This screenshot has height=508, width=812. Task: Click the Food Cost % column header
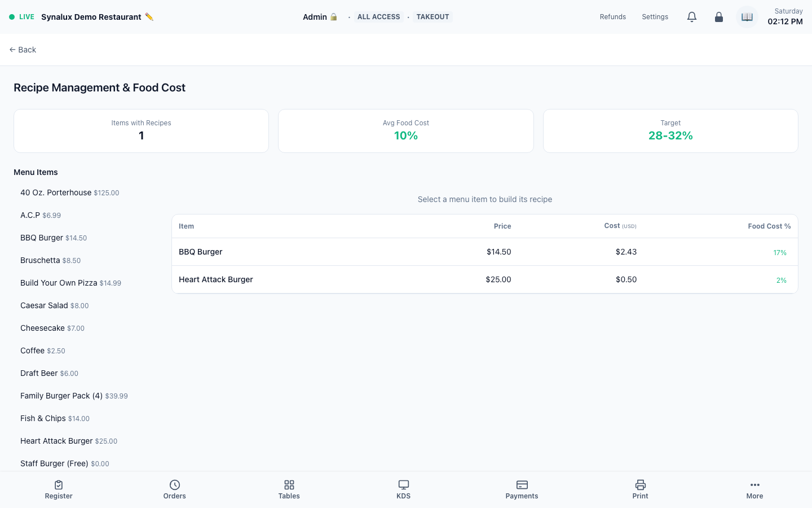(x=769, y=226)
